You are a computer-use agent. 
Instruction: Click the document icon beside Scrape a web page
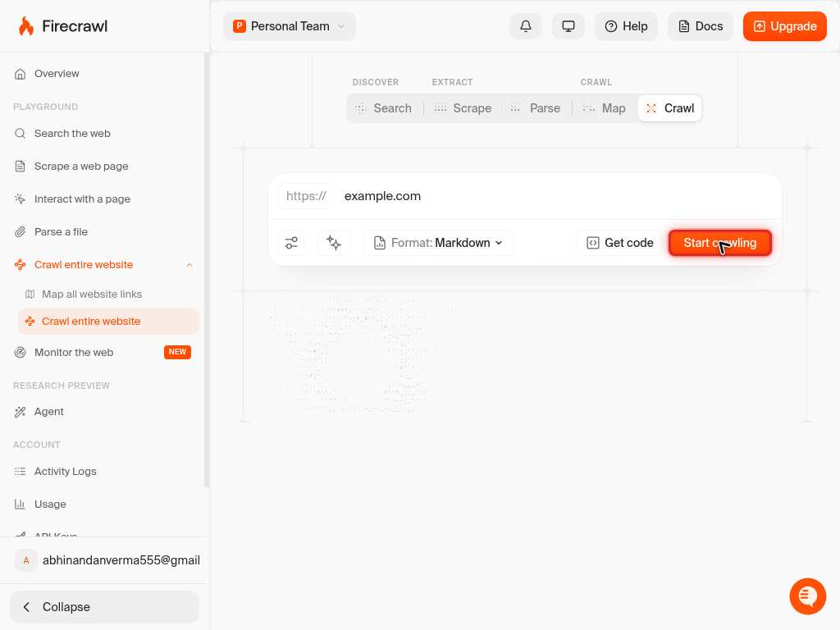(x=20, y=166)
